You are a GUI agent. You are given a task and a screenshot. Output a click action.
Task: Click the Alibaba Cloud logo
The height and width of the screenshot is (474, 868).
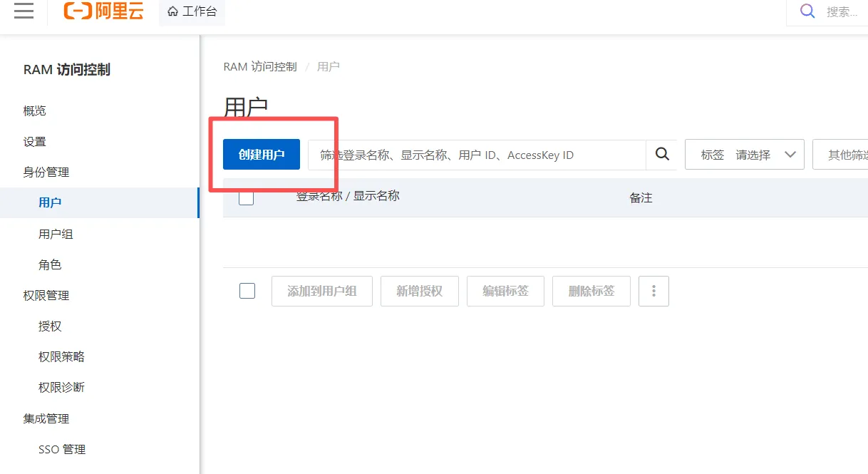103,11
